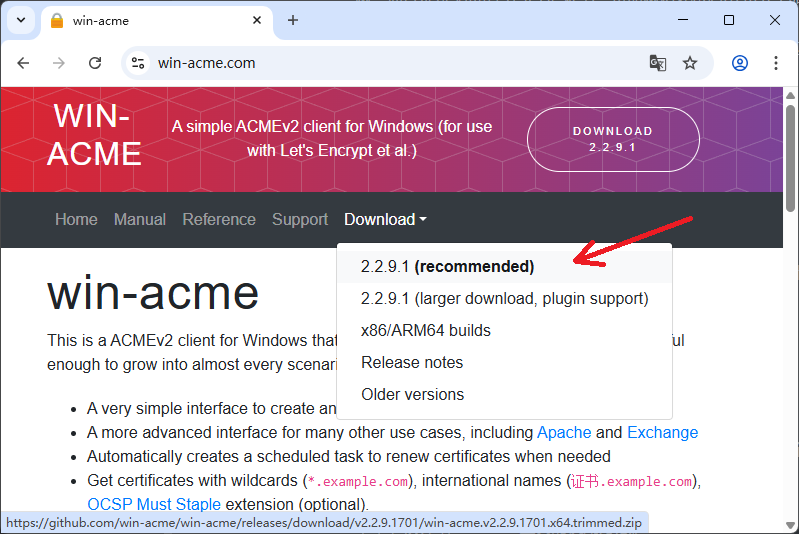The width and height of the screenshot is (799, 534).
Task: Follow the OCSP Must Staple link
Action: tap(154, 504)
